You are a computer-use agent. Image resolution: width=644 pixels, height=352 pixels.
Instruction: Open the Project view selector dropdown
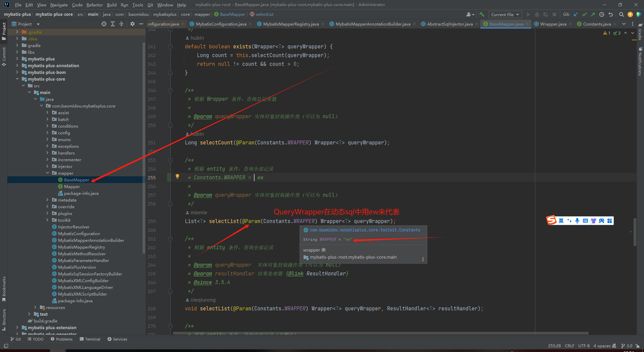pyautogui.click(x=26, y=24)
